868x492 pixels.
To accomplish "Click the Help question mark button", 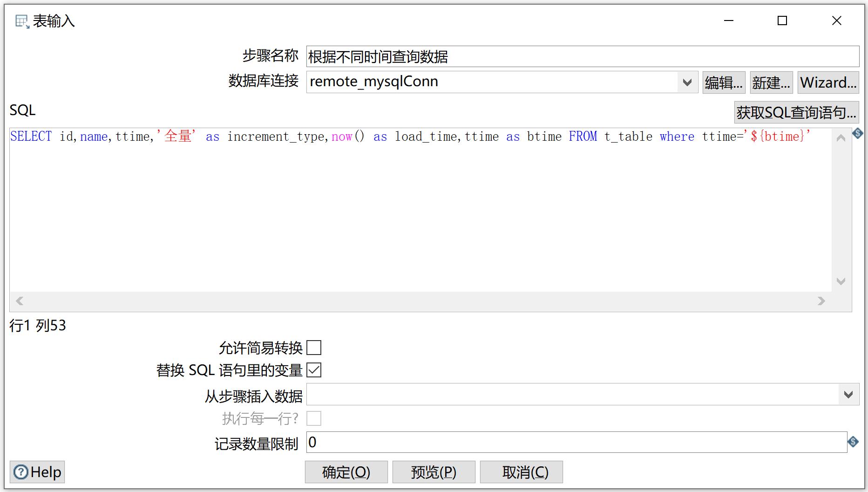I will [x=37, y=472].
